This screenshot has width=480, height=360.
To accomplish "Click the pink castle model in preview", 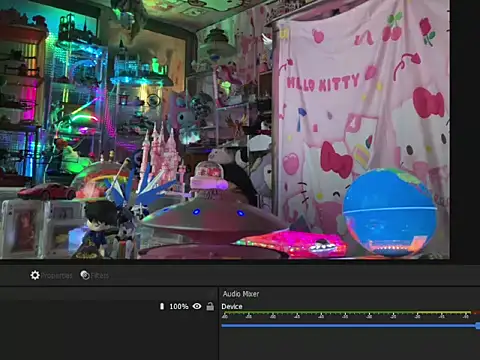I will [x=163, y=157].
